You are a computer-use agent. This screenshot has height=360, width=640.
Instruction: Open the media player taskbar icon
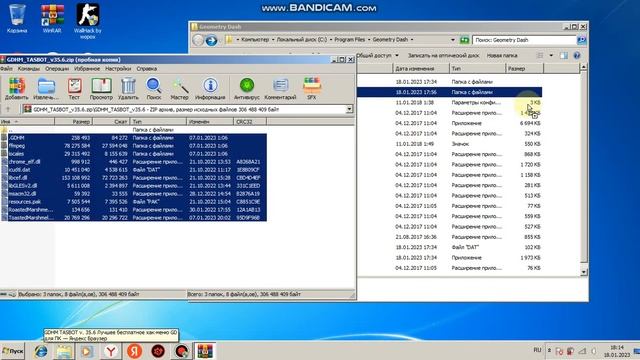click(87, 351)
